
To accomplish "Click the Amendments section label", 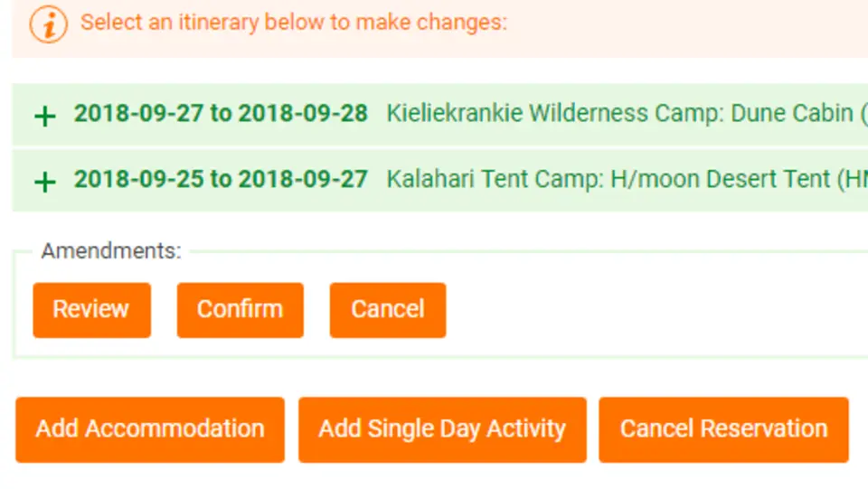I will [111, 251].
